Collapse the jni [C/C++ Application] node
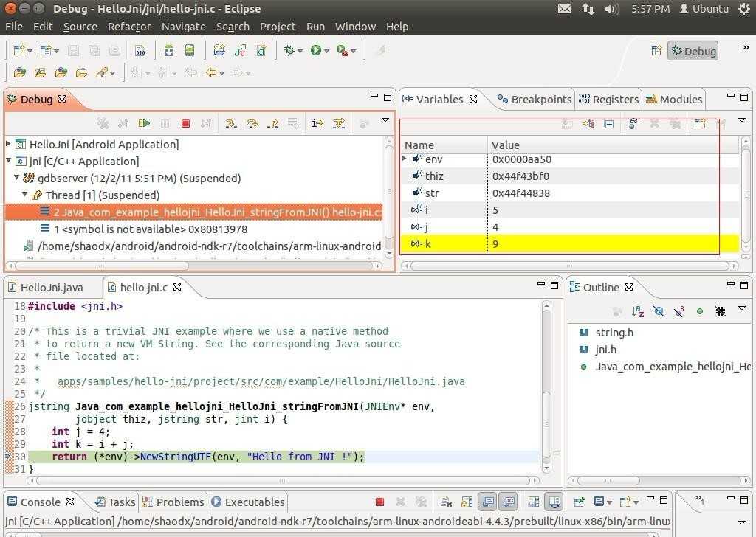Viewport: 756px width, 537px height. pyautogui.click(x=8, y=160)
